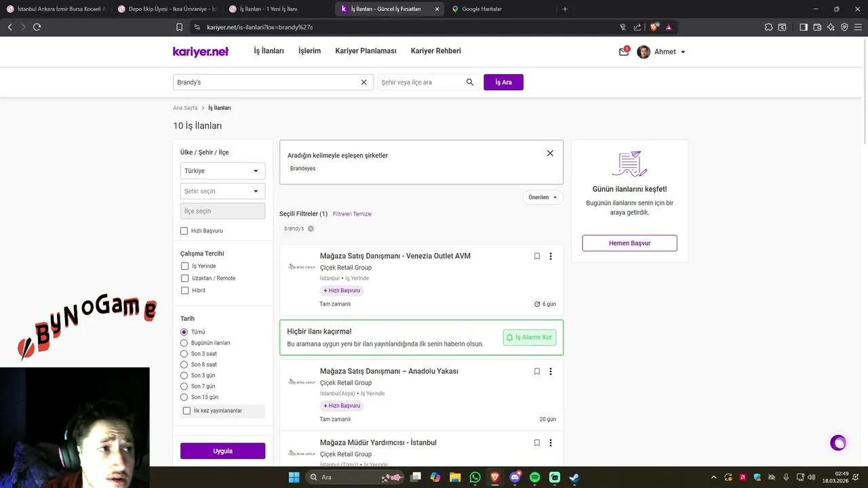868x488 pixels.
Task: Show hidden system tray icons chevron
Action: pyautogui.click(x=713, y=477)
